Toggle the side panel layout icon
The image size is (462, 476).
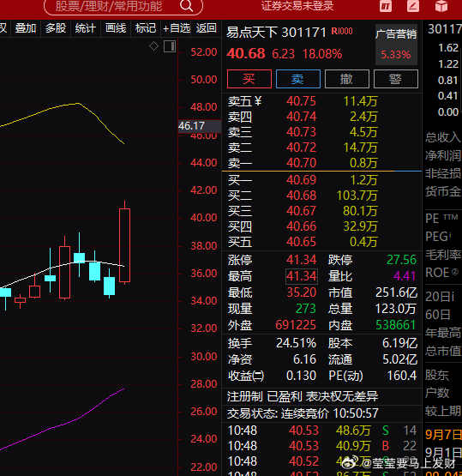tap(170, 46)
